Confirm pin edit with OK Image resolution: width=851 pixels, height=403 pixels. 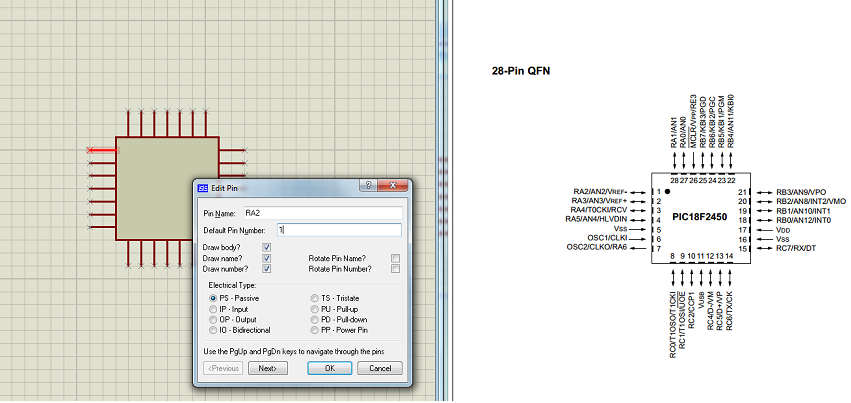click(x=330, y=368)
